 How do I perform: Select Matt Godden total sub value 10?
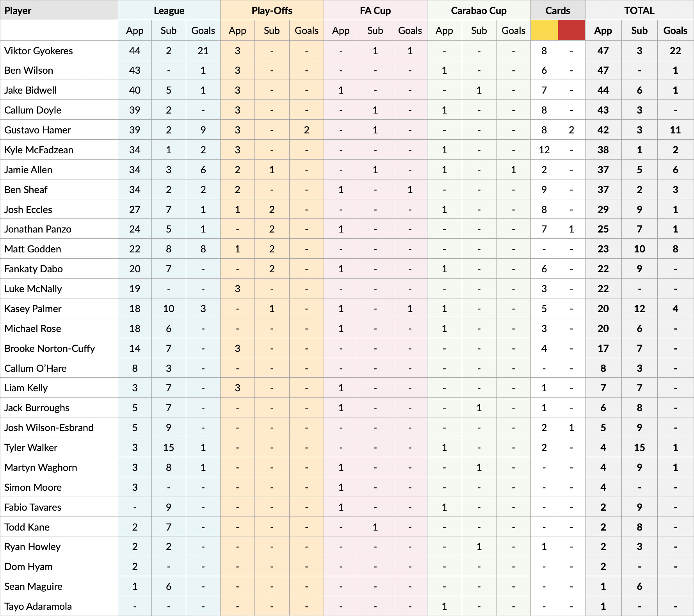(x=639, y=249)
